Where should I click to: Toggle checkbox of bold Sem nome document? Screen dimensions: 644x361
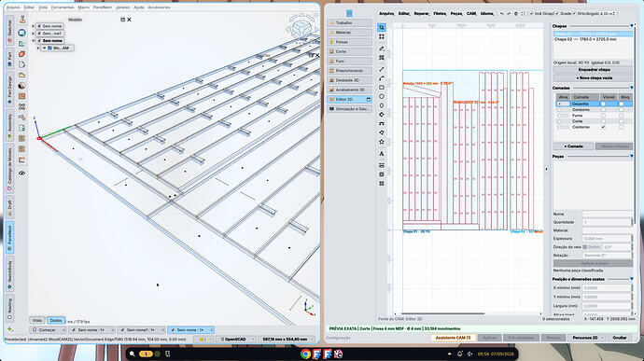click(x=39, y=41)
